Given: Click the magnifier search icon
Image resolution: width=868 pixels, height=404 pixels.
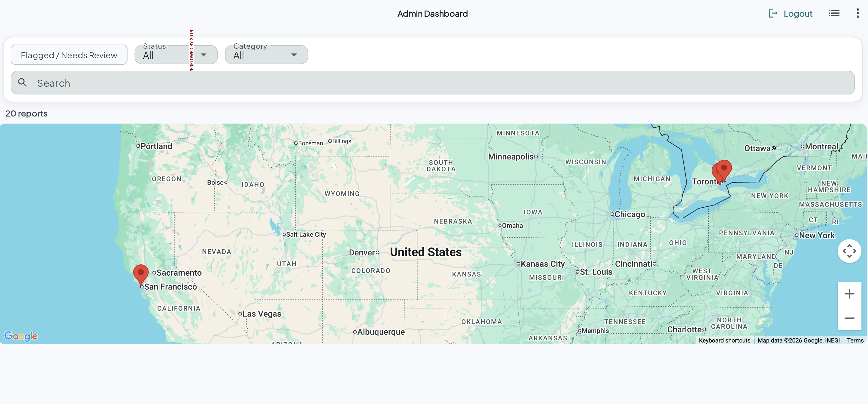Looking at the screenshot, I should click(23, 83).
